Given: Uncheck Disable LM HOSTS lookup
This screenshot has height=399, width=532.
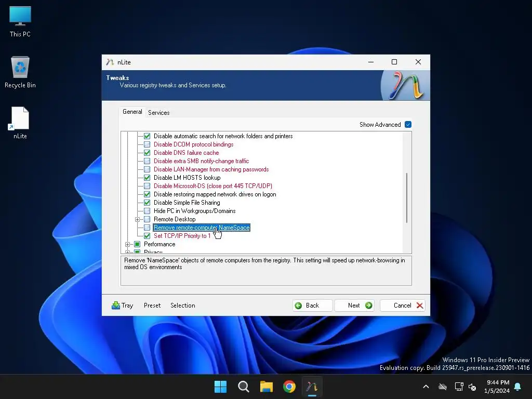Looking at the screenshot, I should coord(147,178).
